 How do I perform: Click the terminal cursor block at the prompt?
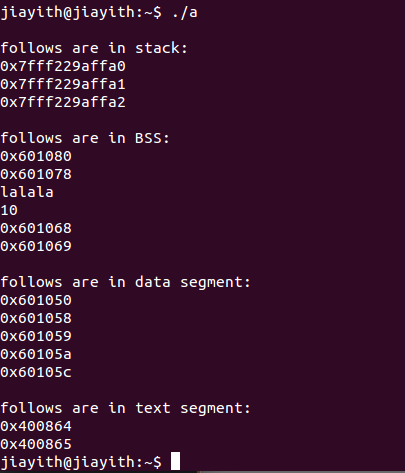(175, 461)
